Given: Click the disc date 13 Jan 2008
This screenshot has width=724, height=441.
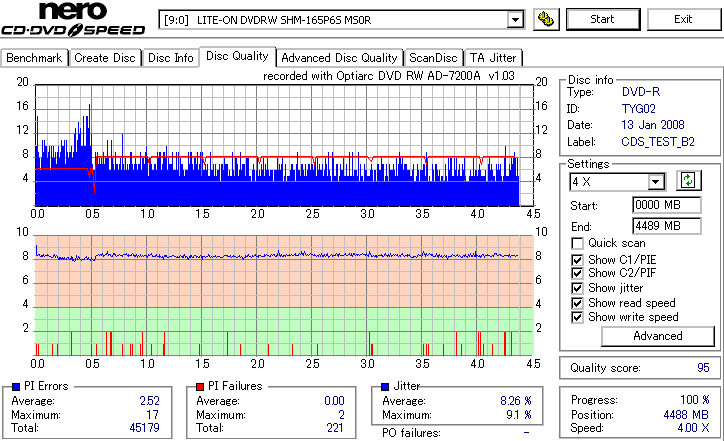Looking at the screenshot, I should point(653,125).
